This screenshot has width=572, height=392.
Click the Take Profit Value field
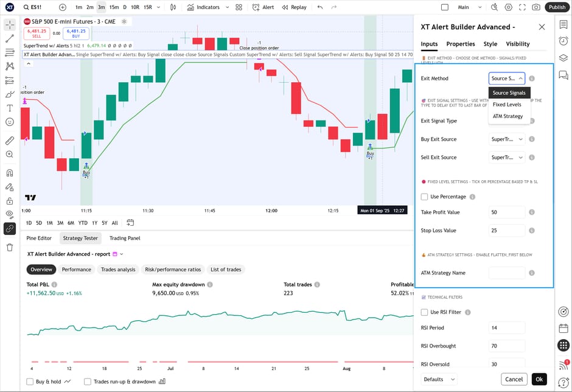click(507, 212)
